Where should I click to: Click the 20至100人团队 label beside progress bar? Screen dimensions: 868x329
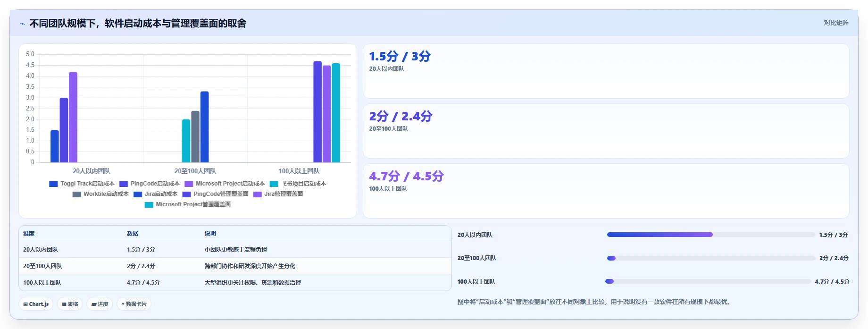tap(477, 258)
